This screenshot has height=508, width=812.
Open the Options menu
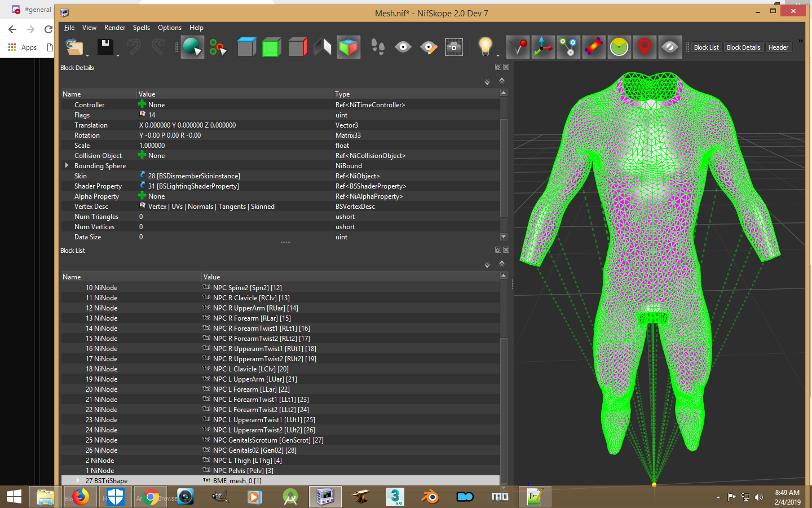(170, 27)
